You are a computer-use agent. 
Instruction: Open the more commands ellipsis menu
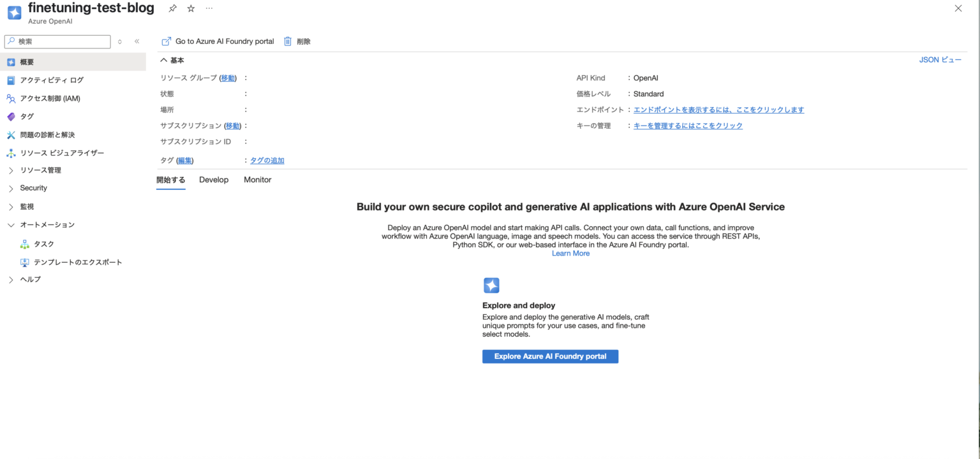[x=209, y=8]
